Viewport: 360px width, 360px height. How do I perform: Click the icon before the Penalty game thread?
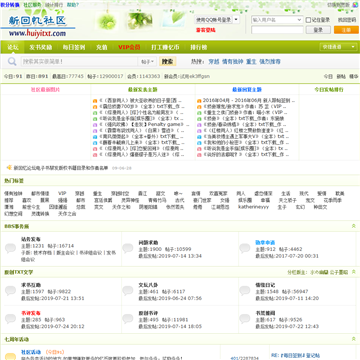[x=95, y=125]
